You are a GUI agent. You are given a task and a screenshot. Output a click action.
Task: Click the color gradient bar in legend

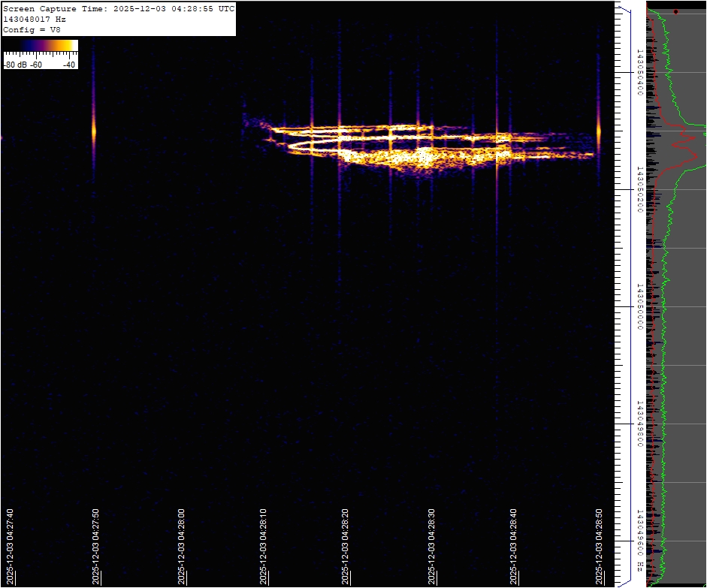pyautogui.click(x=41, y=46)
